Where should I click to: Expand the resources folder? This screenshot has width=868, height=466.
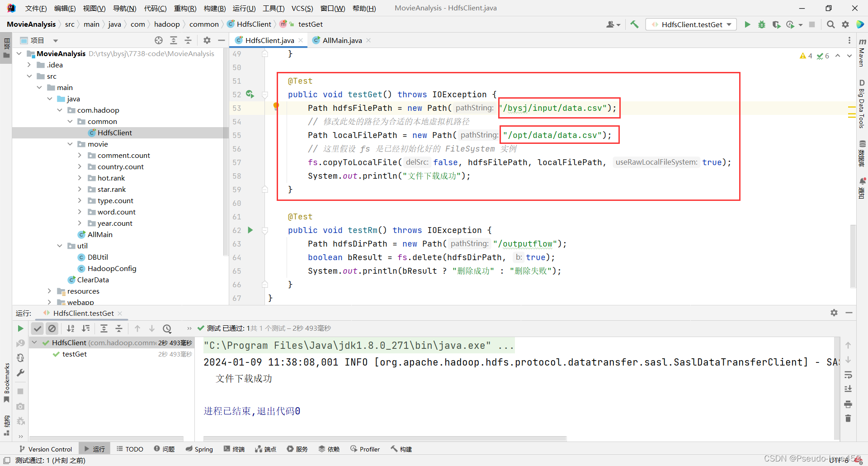pyautogui.click(x=50, y=291)
